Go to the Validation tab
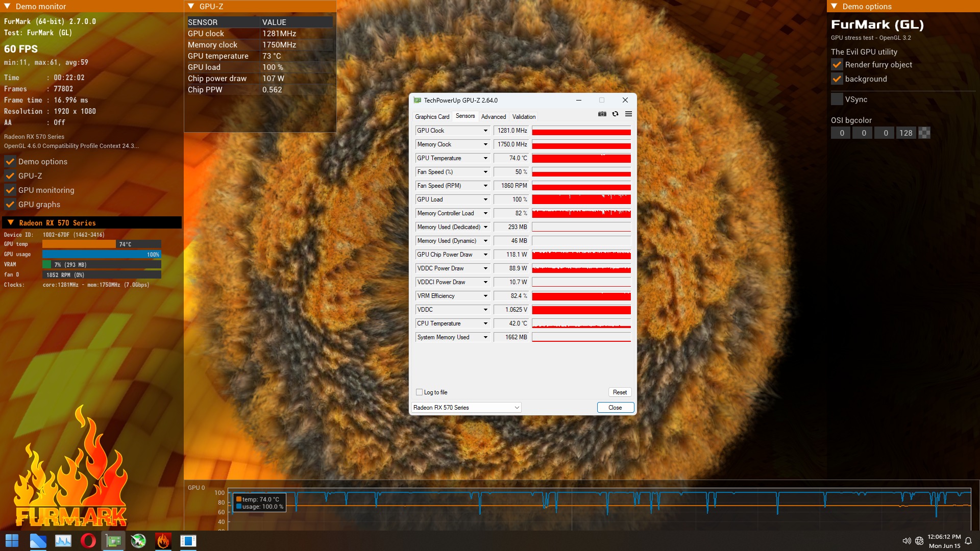The height and width of the screenshot is (551, 980). click(524, 117)
